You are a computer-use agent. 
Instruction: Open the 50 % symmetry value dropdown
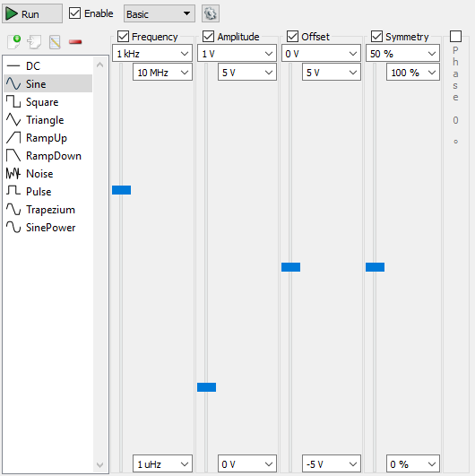[402, 54]
